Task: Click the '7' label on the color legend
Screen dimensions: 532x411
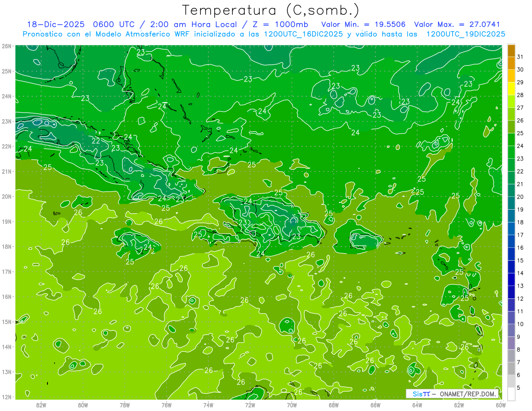Action: 519,362
